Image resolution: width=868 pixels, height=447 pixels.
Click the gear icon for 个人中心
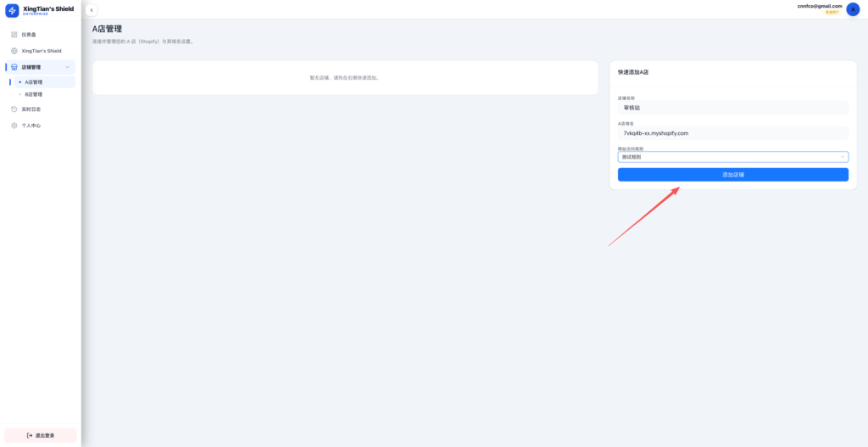[x=14, y=126]
